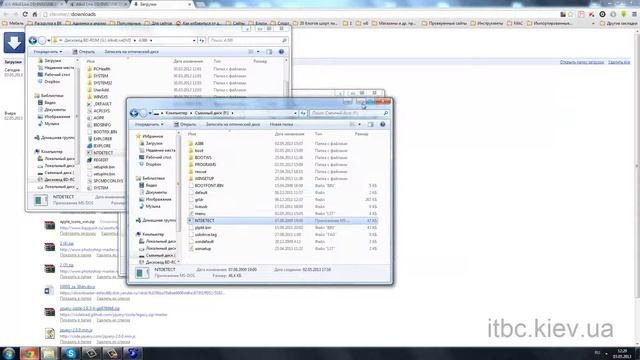Open Skype from the taskbar

pyautogui.click(x=71, y=353)
